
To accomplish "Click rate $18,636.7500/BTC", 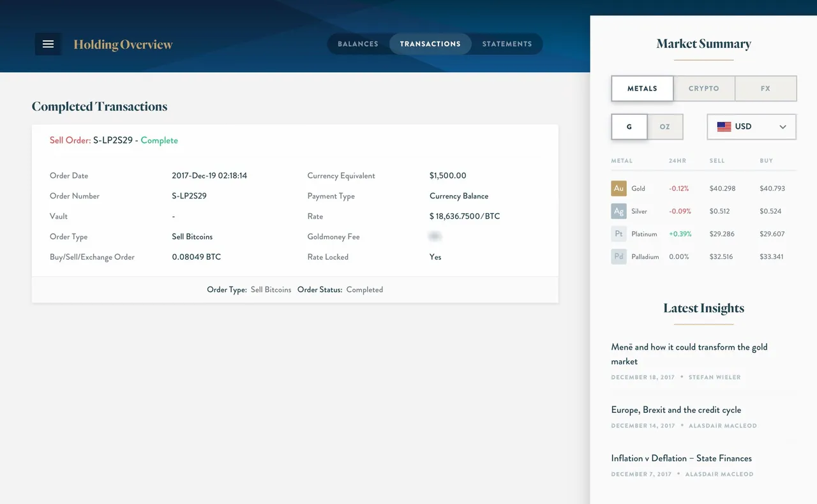I will (465, 216).
